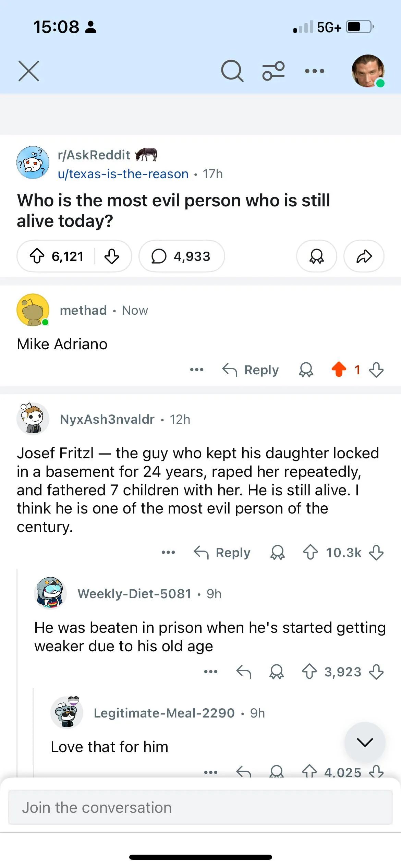Tap the Join the conversation field
The width and height of the screenshot is (401, 868).
click(200, 807)
